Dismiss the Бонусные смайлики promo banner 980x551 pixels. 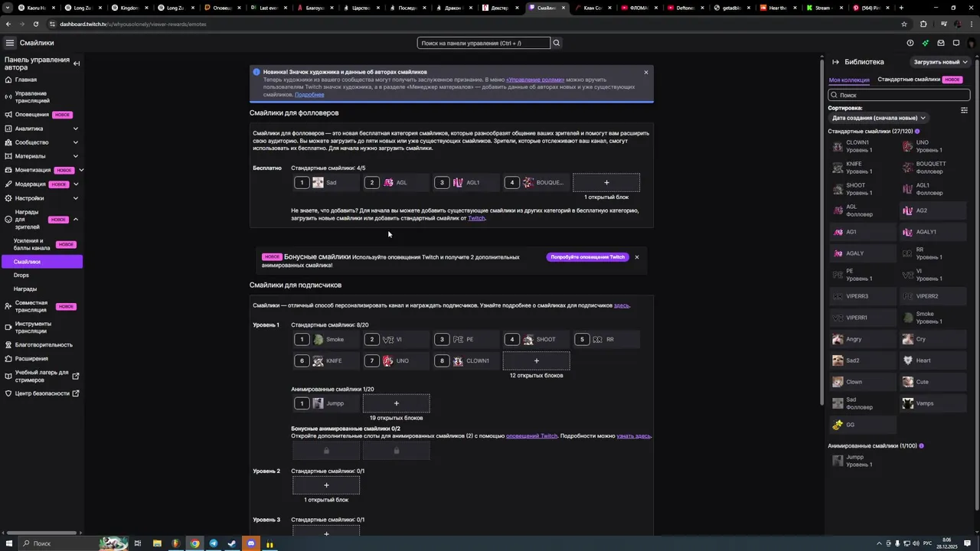point(636,257)
